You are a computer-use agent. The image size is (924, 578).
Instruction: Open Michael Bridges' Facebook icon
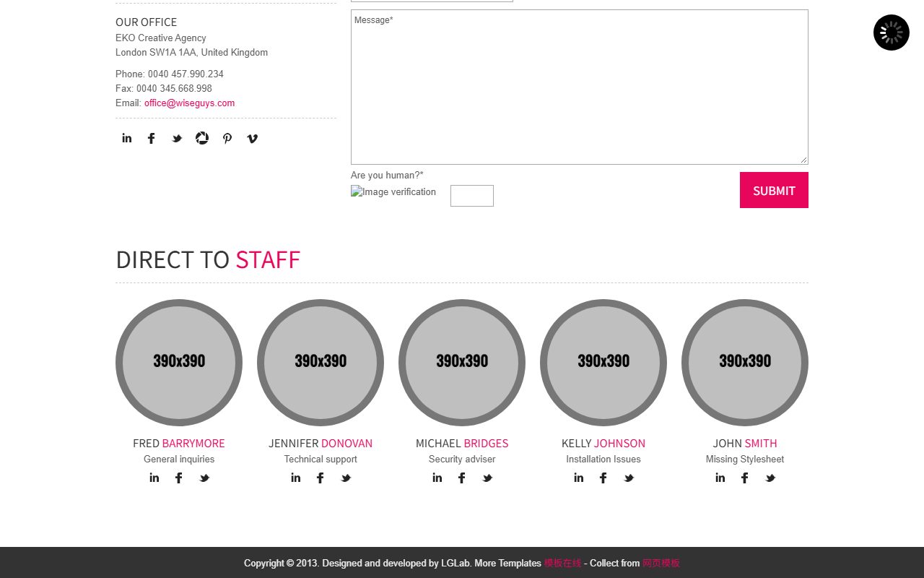coord(462,478)
